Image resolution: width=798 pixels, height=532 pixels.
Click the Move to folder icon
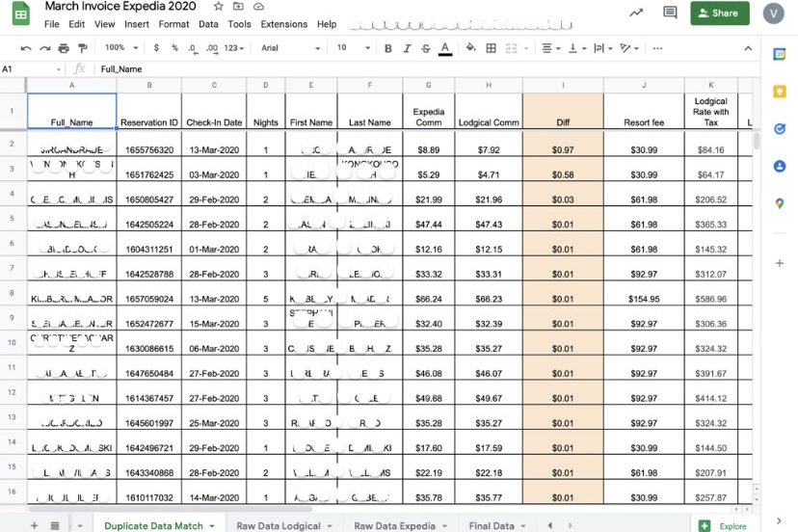tap(238, 7)
